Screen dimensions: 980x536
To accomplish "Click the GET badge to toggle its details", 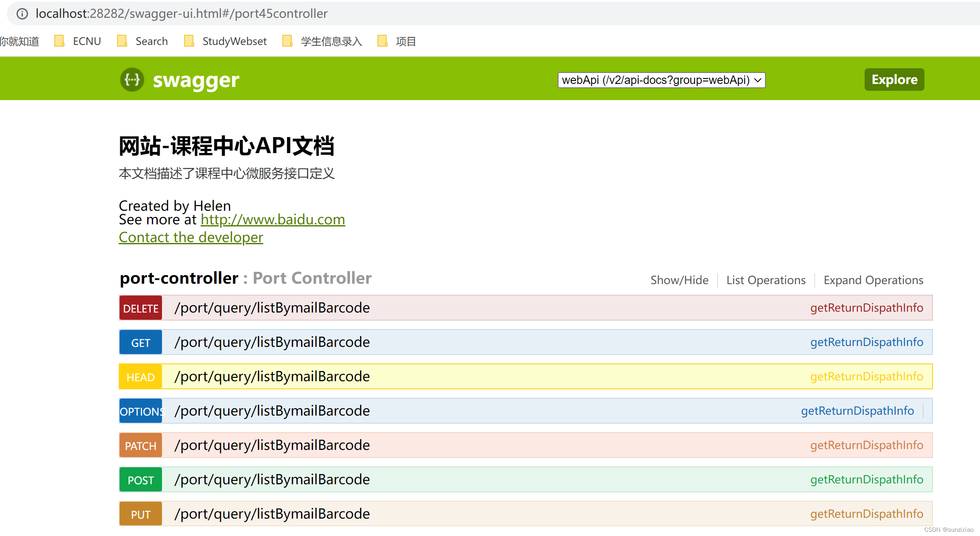I will tap(140, 342).
